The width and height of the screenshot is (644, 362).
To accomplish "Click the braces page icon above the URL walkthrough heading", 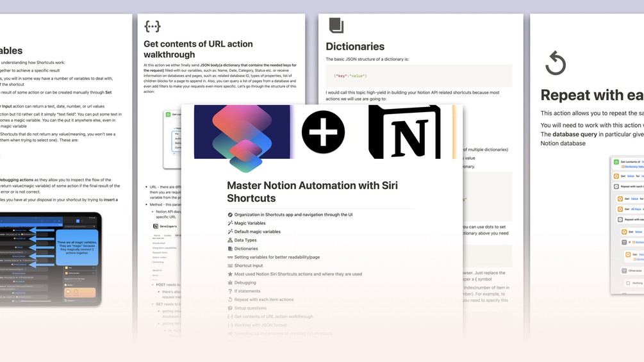I will (153, 26).
